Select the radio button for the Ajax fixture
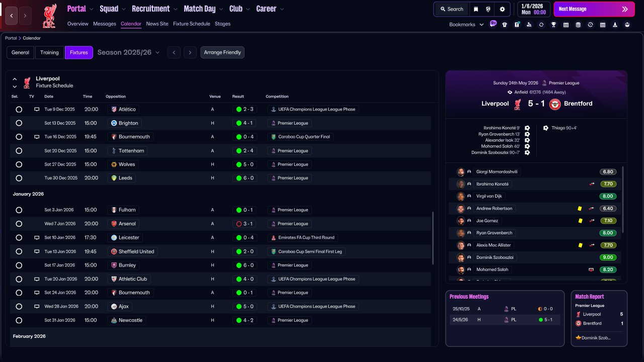 [19, 306]
